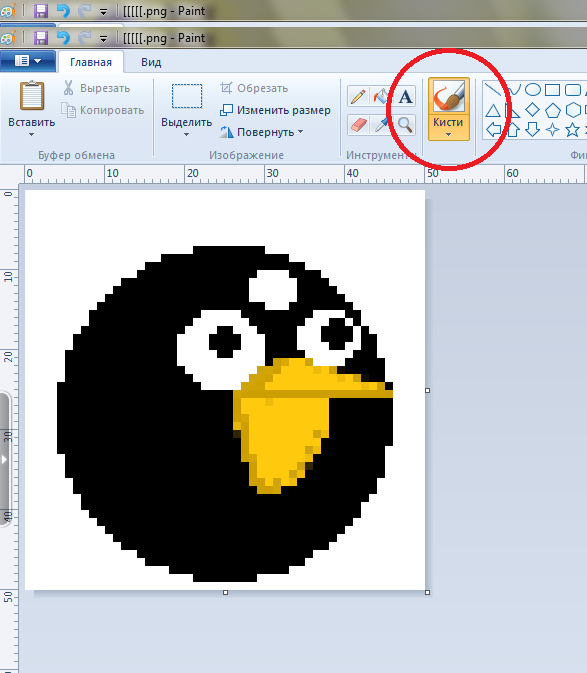Image resolution: width=587 pixels, height=673 pixels.
Task: Click the Paint palette icon in front window
Action: pos(8,38)
